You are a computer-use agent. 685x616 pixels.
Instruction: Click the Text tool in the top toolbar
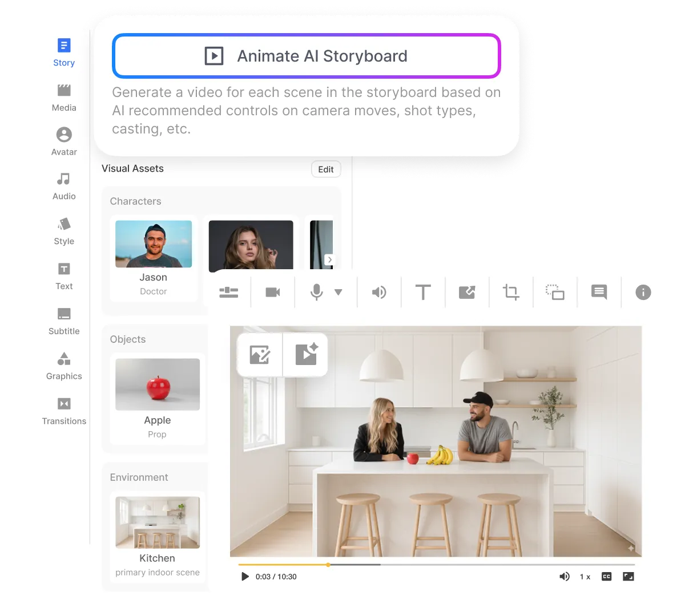[x=423, y=291]
